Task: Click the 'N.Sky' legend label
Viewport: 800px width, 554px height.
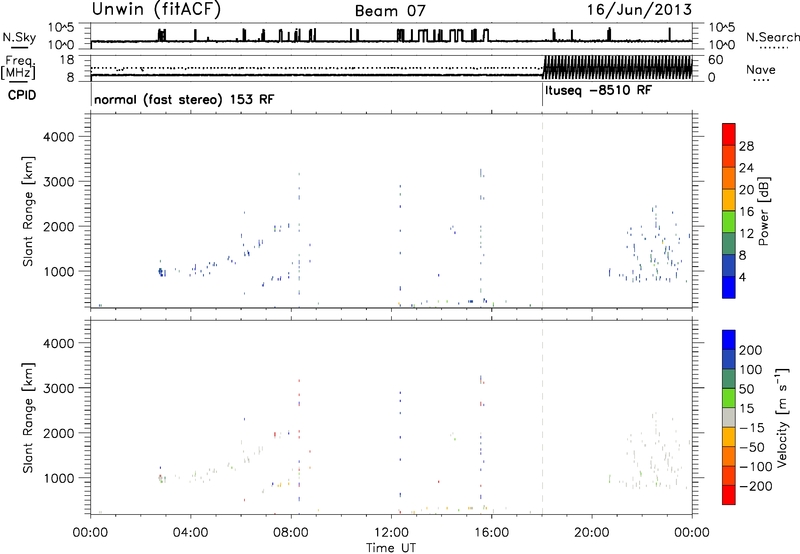Action: (19, 37)
